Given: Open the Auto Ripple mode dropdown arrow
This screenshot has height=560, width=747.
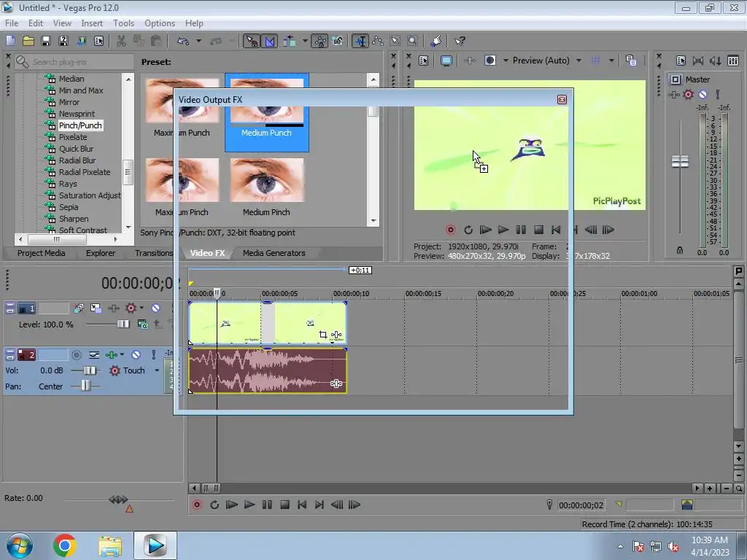Looking at the screenshot, I should pyautogui.click(x=304, y=41).
